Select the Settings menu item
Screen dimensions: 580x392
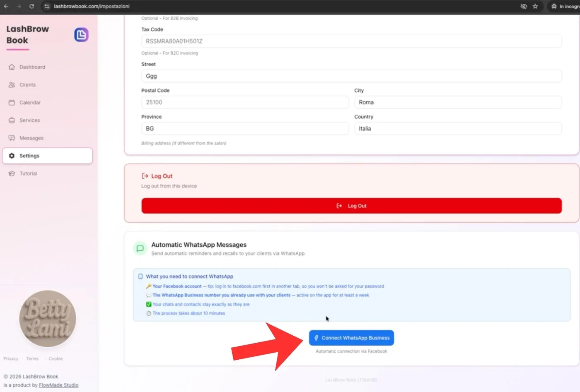[x=48, y=156]
